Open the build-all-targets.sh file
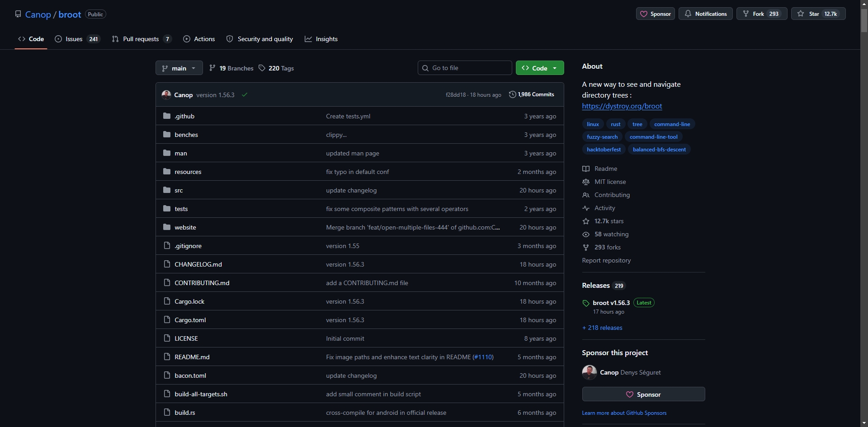 point(201,394)
